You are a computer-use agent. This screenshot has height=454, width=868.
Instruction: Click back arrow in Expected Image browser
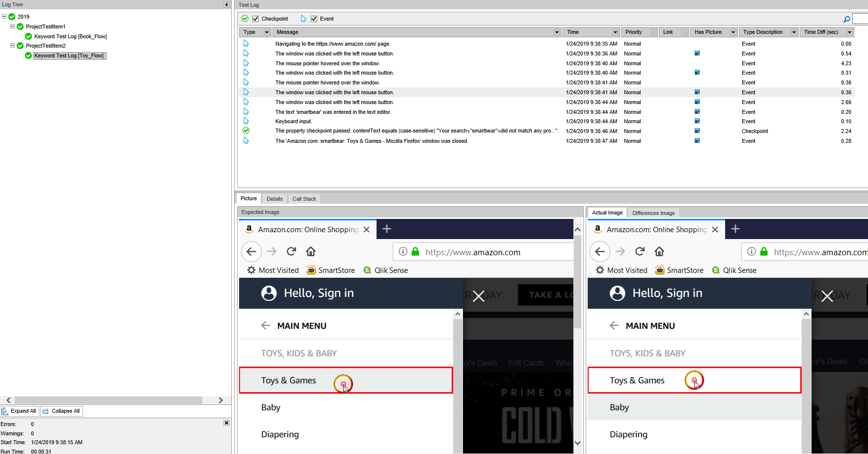pyautogui.click(x=251, y=252)
